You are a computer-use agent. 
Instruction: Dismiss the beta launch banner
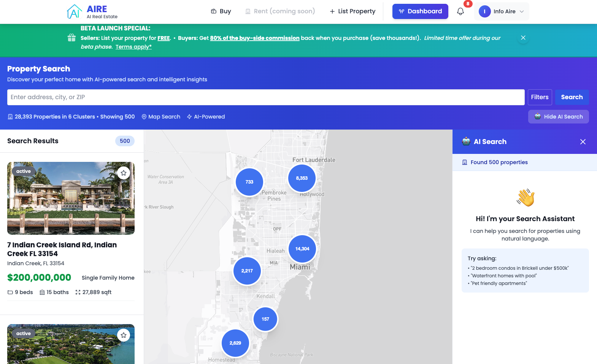tap(523, 38)
